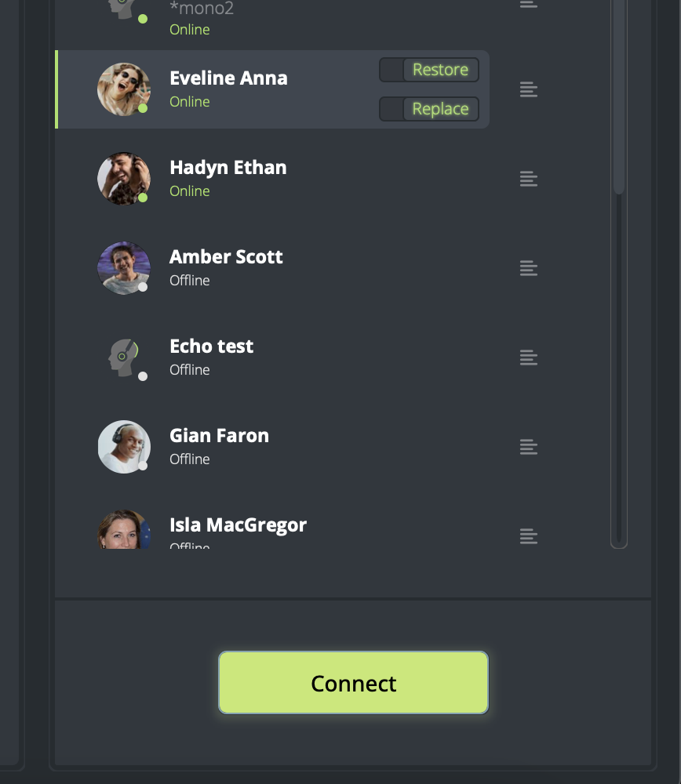Open the menu icon beside Amber Scott

pyautogui.click(x=528, y=268)
